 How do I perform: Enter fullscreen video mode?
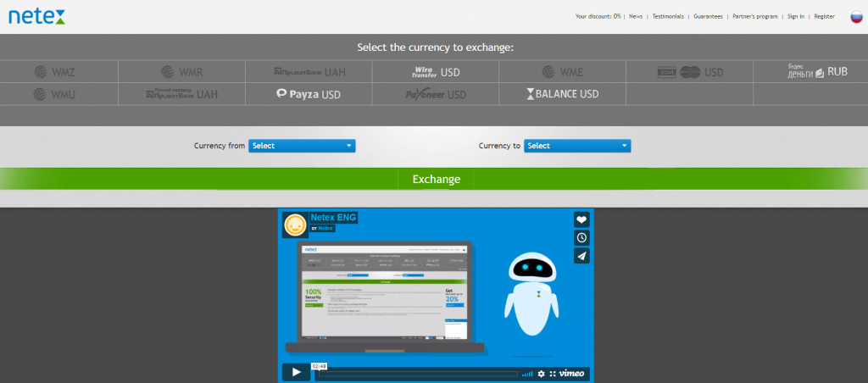[553, 374]
